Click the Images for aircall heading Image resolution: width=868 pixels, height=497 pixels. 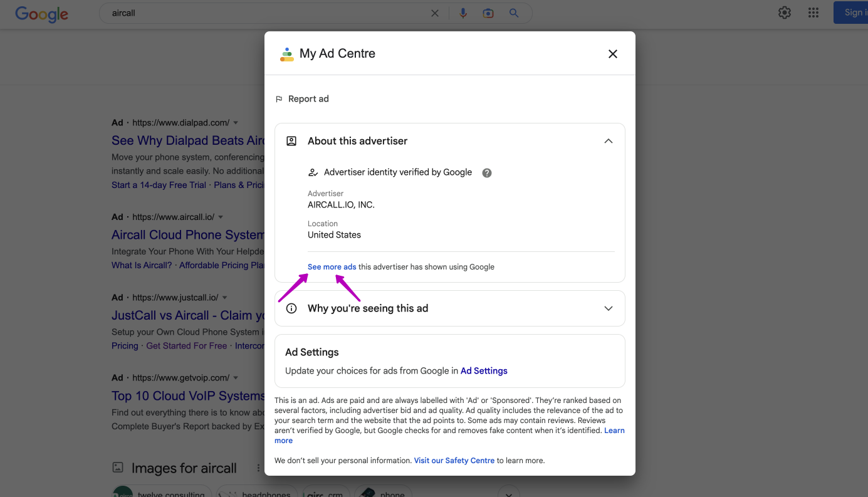[x=184, y=468]
